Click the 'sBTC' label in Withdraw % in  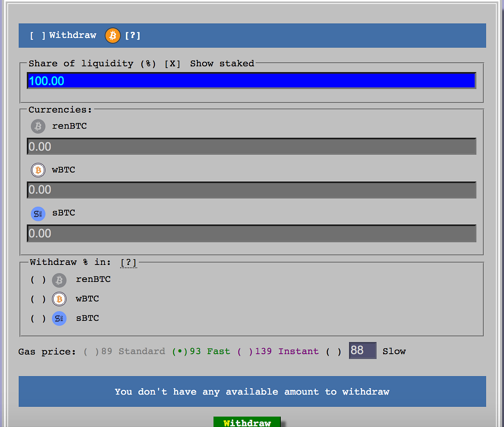click(x=88, y=318)
